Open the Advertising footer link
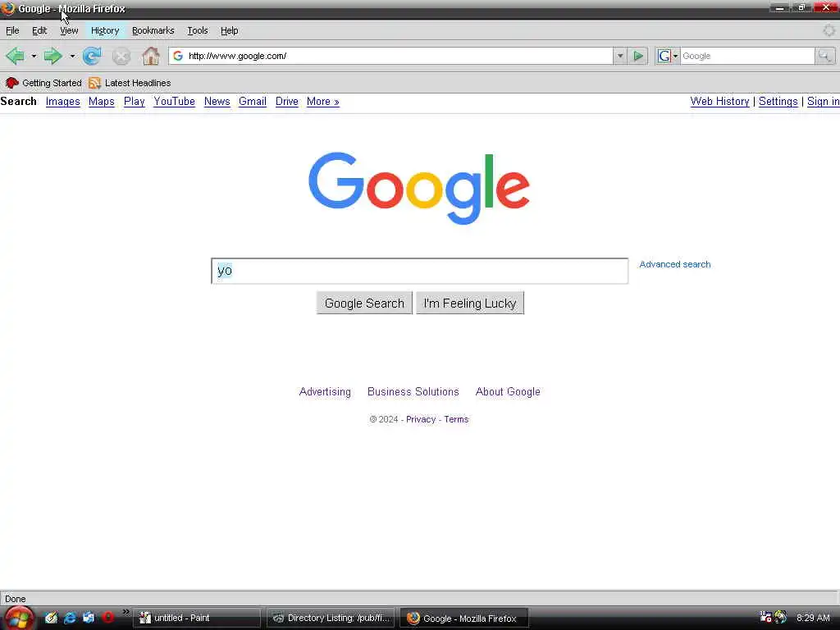The image size is (840, 630). point(325,391)
